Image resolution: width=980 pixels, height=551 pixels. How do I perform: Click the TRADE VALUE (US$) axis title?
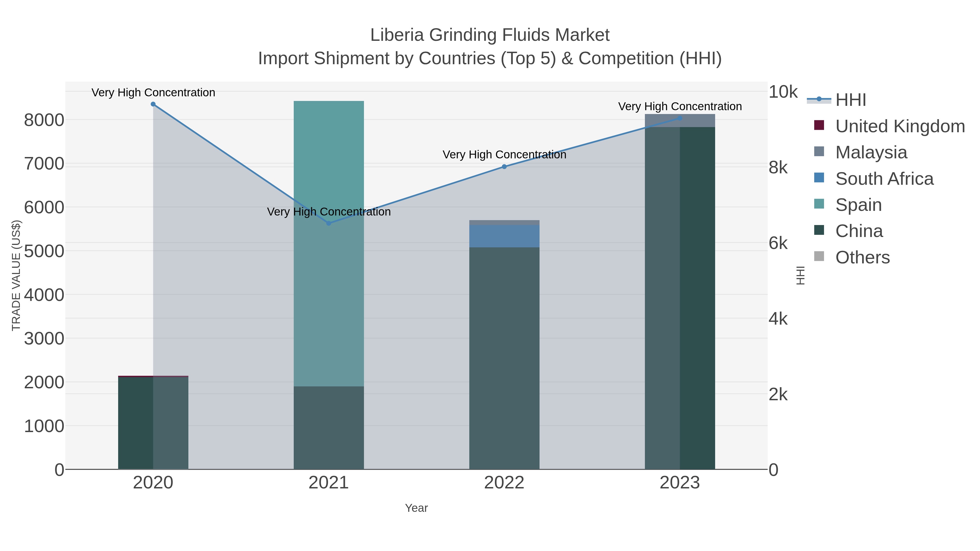click(16, 275)
